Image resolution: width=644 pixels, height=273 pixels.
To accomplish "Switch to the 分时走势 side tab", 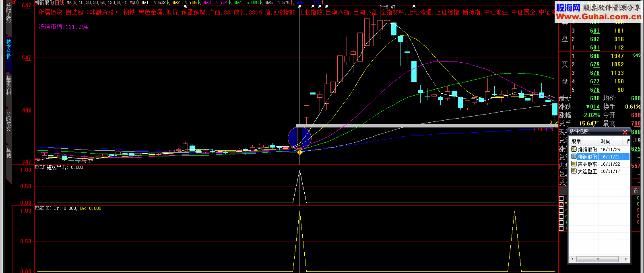I will pyautogui.click(x=8, y=14).
